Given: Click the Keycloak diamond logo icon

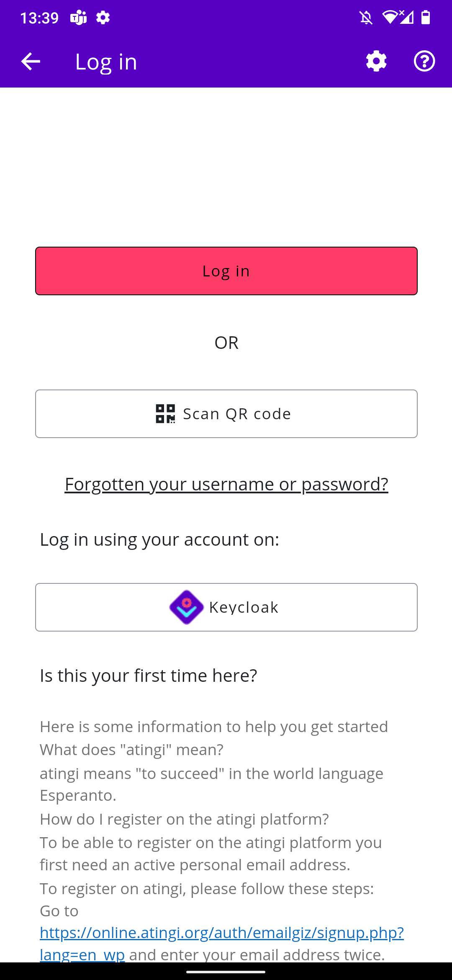Looking at the screenshot, I should (x=186, y=607).
